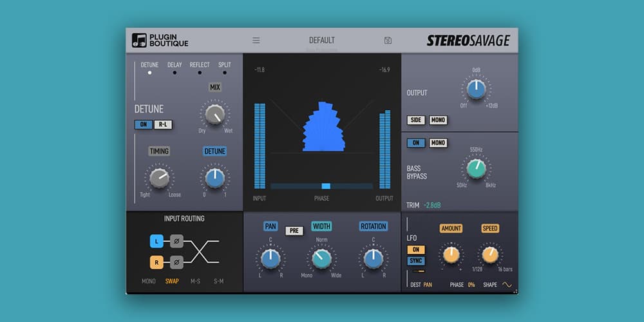The height and width of the screenshot is (322, 644).
Task: Select MONO input routing
Action: [149, 281]
